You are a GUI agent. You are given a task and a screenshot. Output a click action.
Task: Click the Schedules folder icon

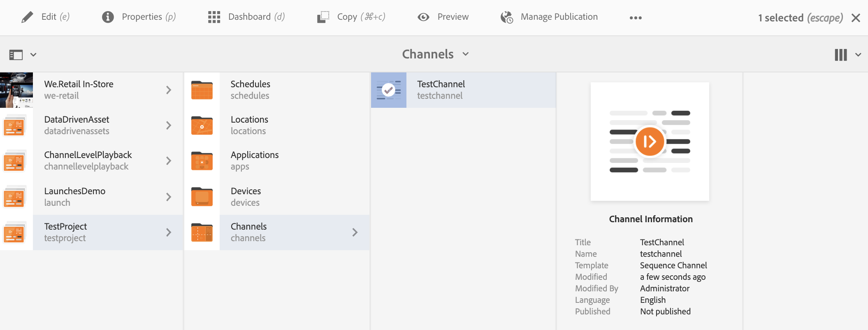[202, 90]
